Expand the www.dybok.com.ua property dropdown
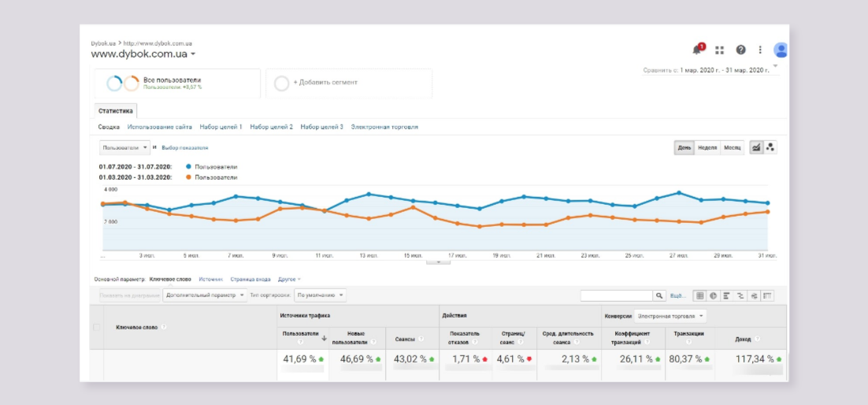 coord(193,54)
